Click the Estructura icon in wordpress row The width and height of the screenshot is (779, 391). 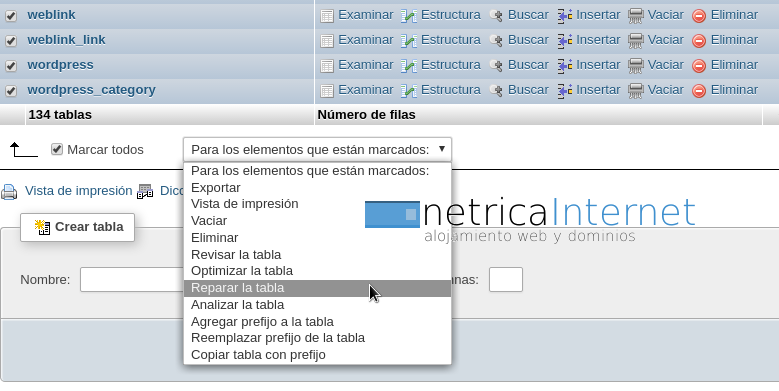click(x=409, y=66)
